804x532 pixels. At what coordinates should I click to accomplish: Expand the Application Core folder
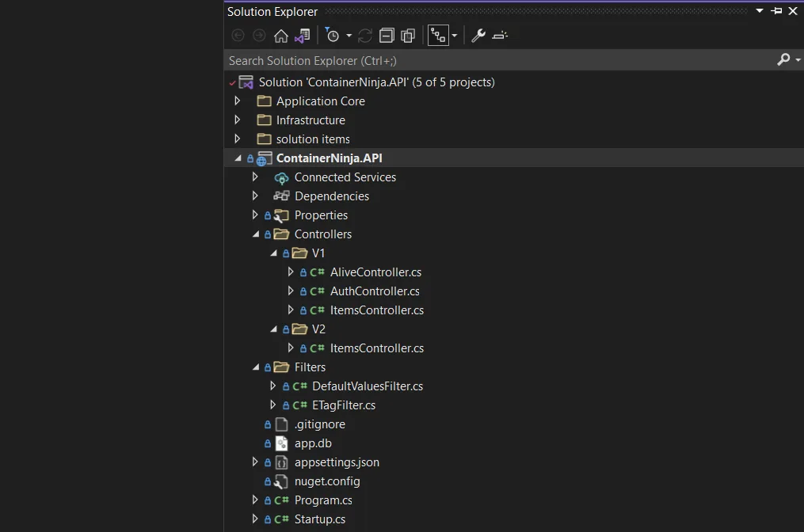238,101
